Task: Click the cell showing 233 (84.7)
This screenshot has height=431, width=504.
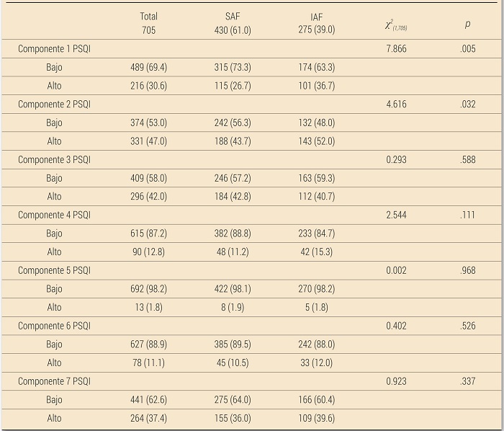Action: [x=316, y=234]
